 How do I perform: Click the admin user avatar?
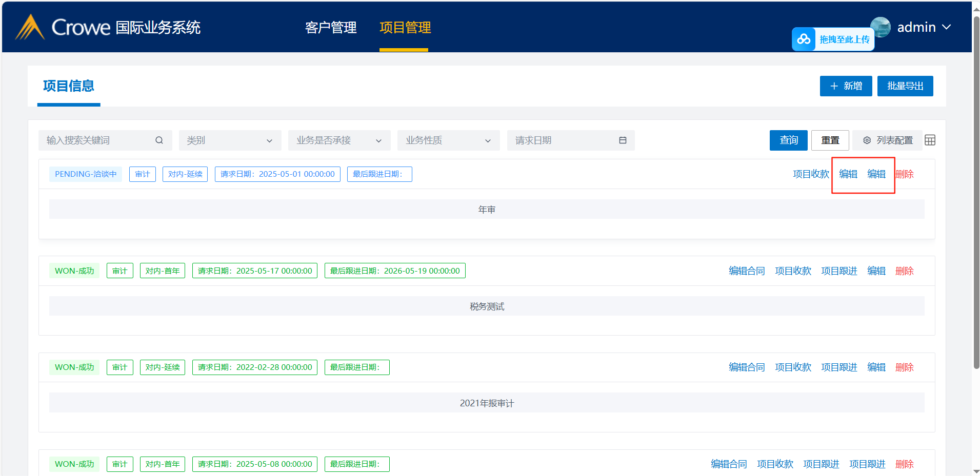881,27
